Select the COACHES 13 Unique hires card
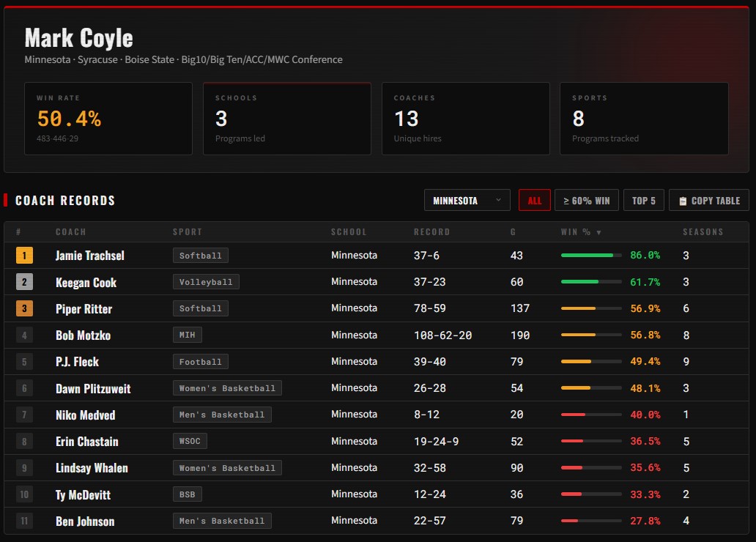This screenshot has width=756, height=542. pos(466,119)
